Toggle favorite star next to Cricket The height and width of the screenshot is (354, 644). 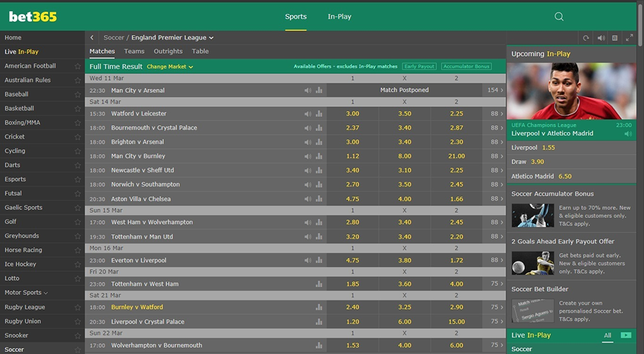[x=77, y=137]
